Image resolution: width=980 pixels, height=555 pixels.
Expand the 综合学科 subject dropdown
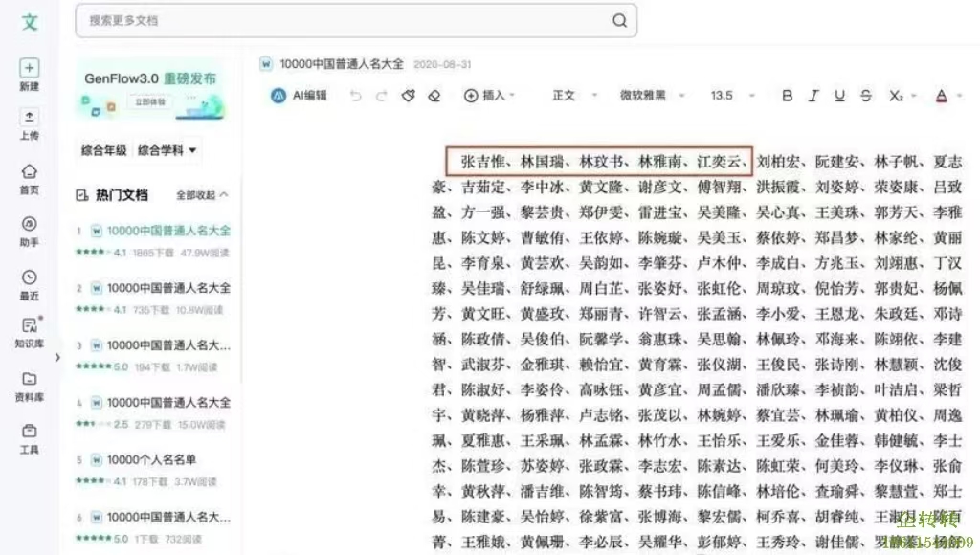point(167,150)
